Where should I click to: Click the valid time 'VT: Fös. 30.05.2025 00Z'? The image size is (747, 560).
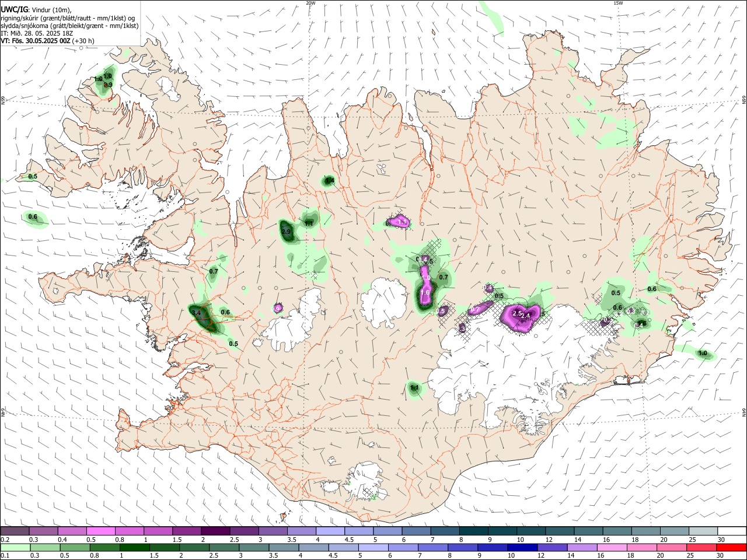pyautogui.click(x=36, y=41)
